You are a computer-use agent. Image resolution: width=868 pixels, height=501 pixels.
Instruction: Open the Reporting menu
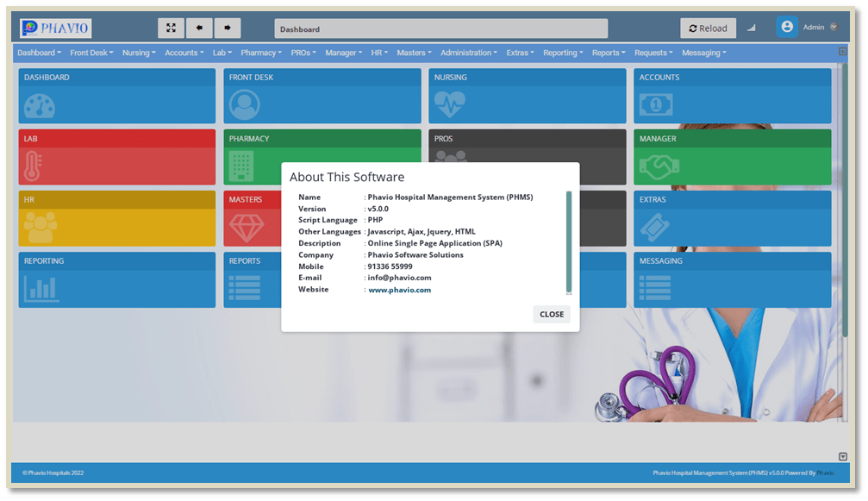pos(564,53)
